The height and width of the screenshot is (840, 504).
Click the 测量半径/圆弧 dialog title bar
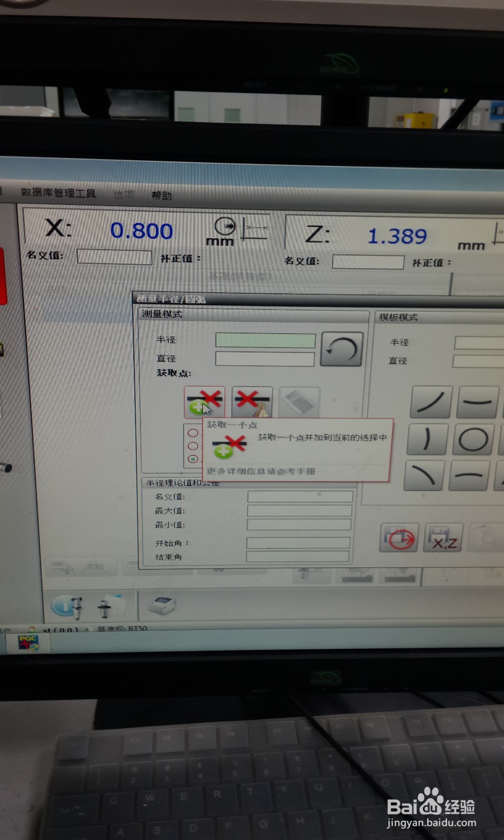coord(318,300)
